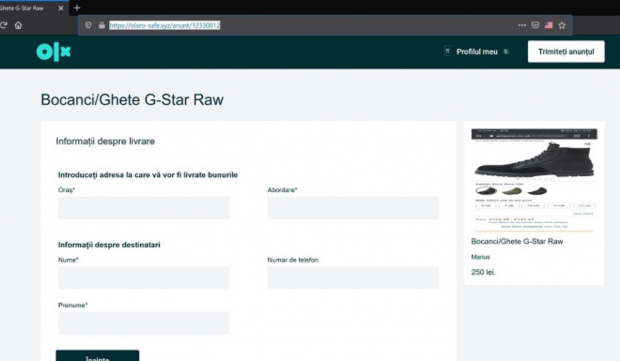The image size is (620, 361).
Task: Open the new tab plus button
Action: tap(77, 8)
